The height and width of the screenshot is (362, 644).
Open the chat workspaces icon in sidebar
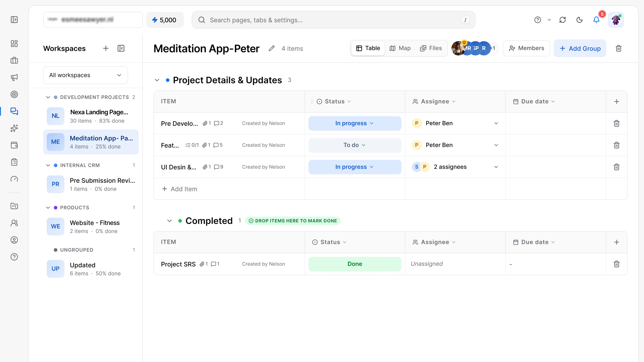click(x=14, y=111)
